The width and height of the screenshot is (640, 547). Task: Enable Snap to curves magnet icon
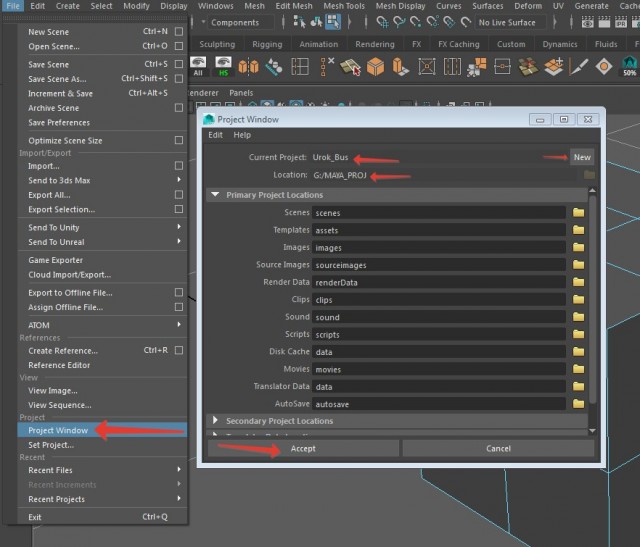pos(399,22)
